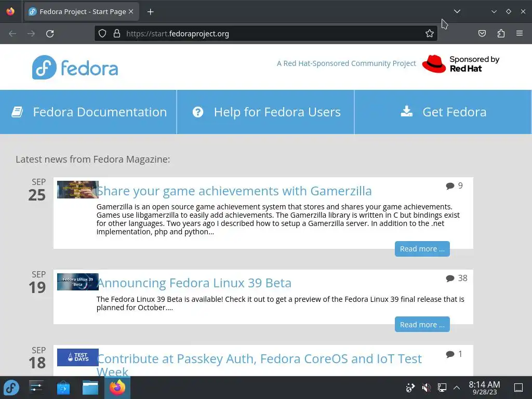Click the Fedora Linux 39 Beta thumbnail

[x=78, y=282]
